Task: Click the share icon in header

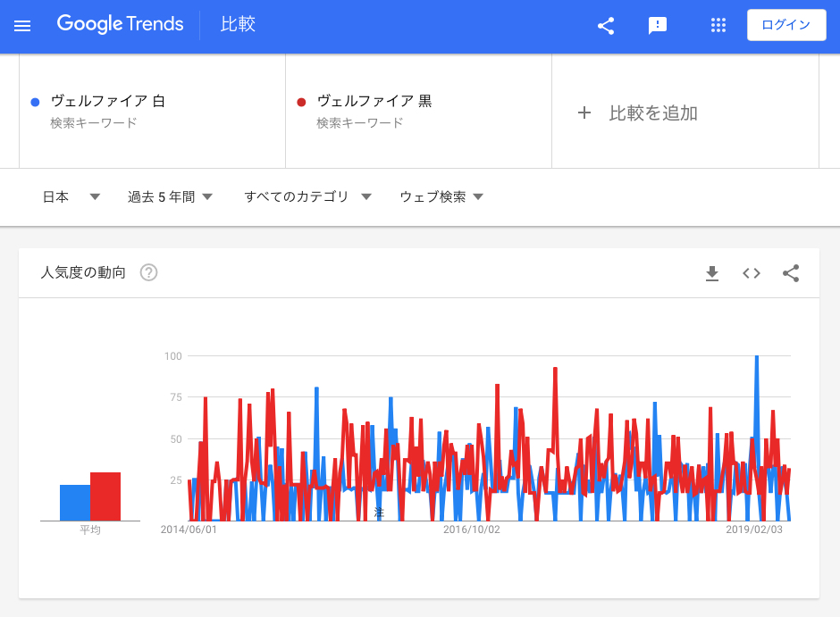Action: [x=606, y=26]
